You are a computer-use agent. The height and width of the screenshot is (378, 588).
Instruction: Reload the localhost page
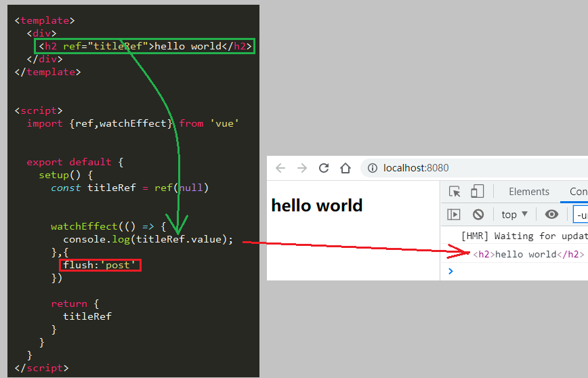[x=324, y=167]
